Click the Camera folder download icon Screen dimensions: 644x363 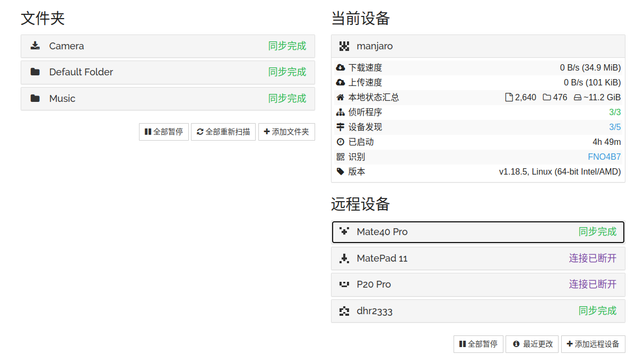point(35,46)
